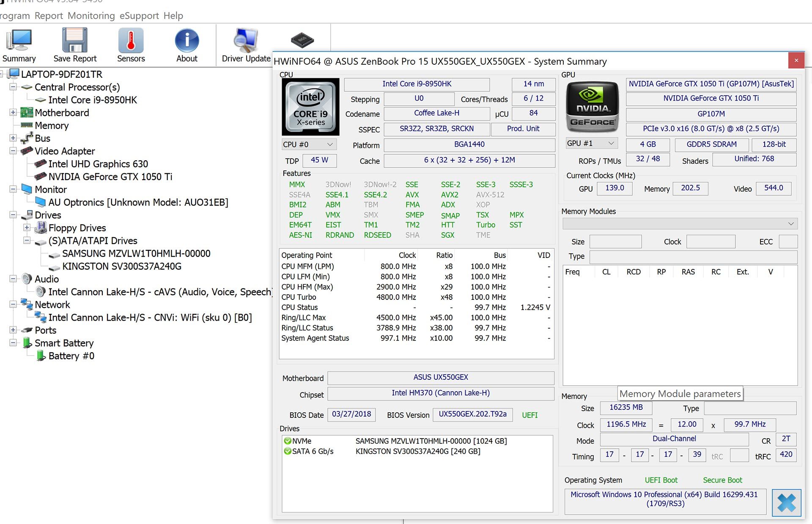812x524 pixels.
Task: Select the AU Optronics monitor item
Action: coord(138,202)
